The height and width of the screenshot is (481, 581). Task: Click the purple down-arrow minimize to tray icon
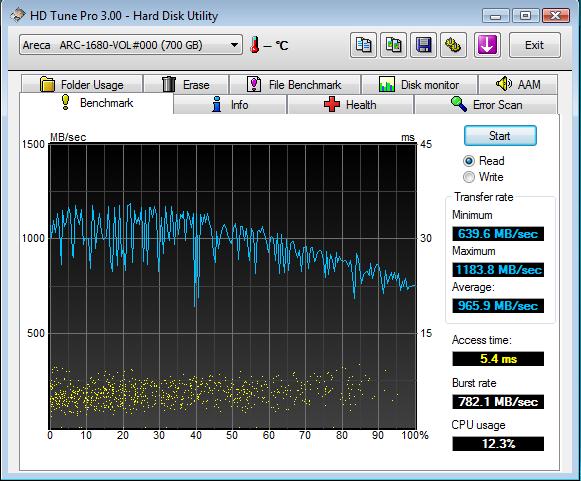[487, 45]
